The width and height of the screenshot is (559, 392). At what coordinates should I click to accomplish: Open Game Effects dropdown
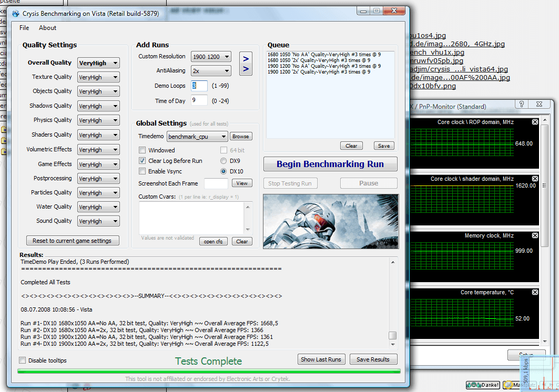98,164
